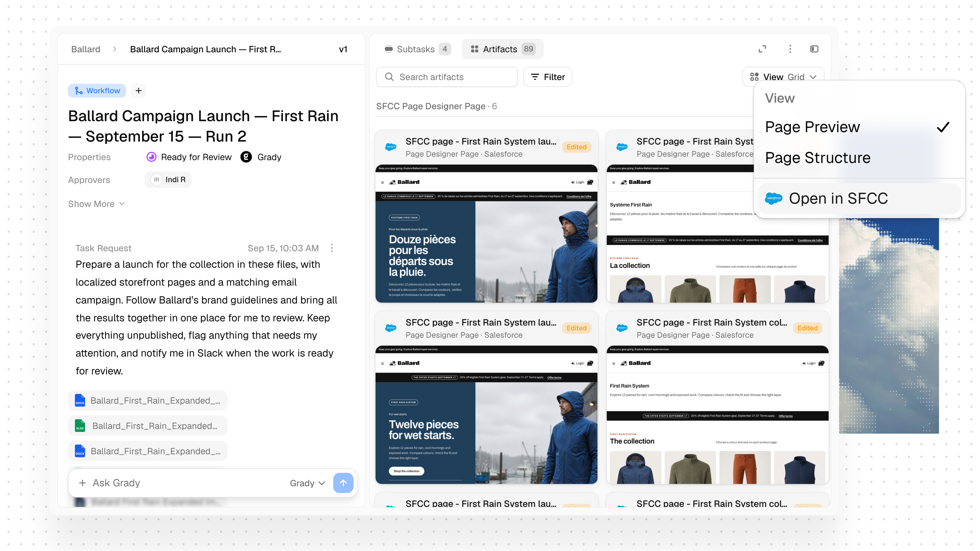Screen dimensions: 980x551
Task: Open the panel's three-dot options menu
Action: click(x=790, y=49)
